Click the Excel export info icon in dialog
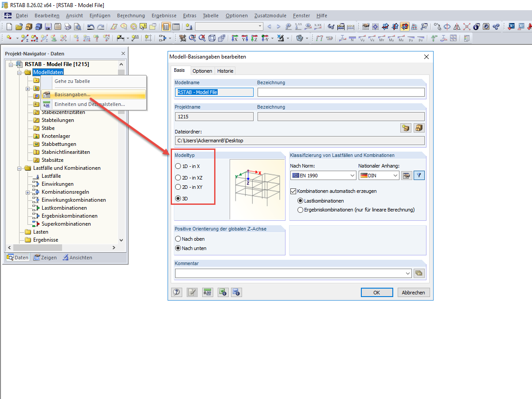 pos(223,292)
